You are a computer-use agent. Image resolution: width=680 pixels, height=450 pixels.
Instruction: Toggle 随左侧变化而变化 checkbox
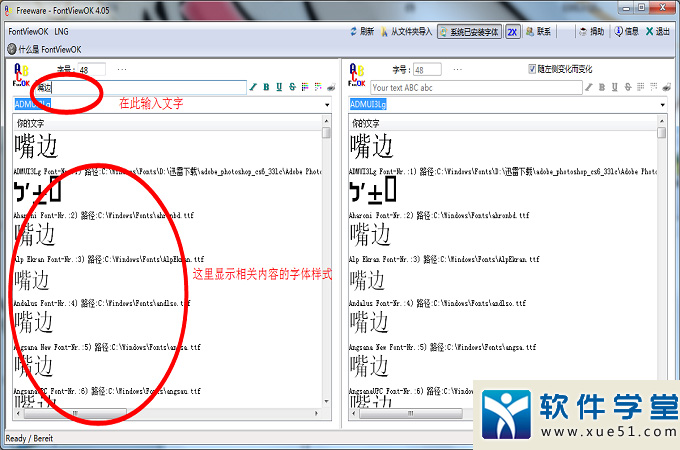(x=532, y=69)
